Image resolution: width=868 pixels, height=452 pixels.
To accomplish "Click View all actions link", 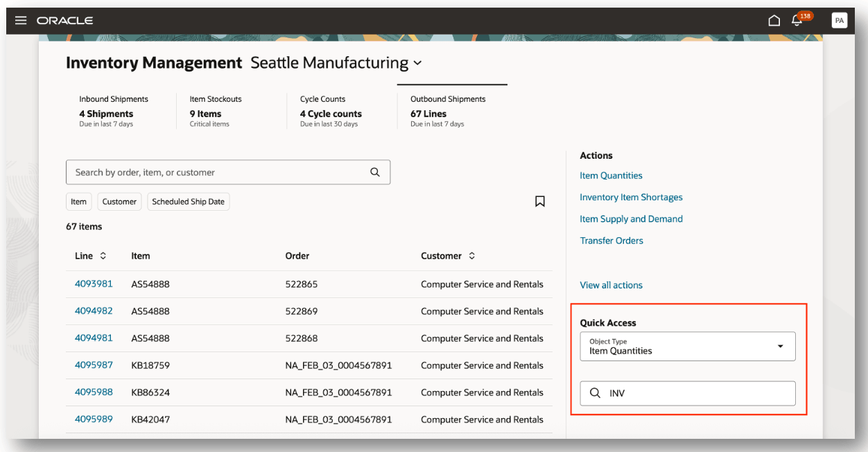I will pyautogui.click(x=611, y=285).
